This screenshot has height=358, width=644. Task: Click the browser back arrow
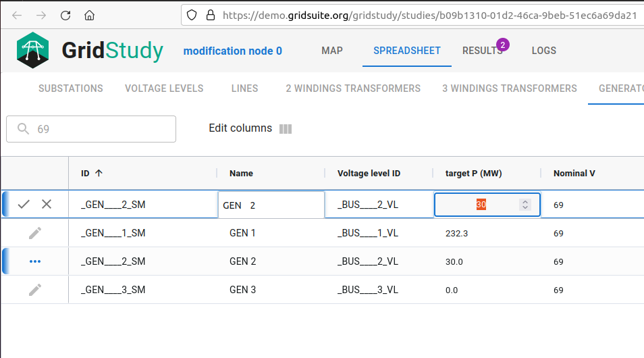[17, 16]
